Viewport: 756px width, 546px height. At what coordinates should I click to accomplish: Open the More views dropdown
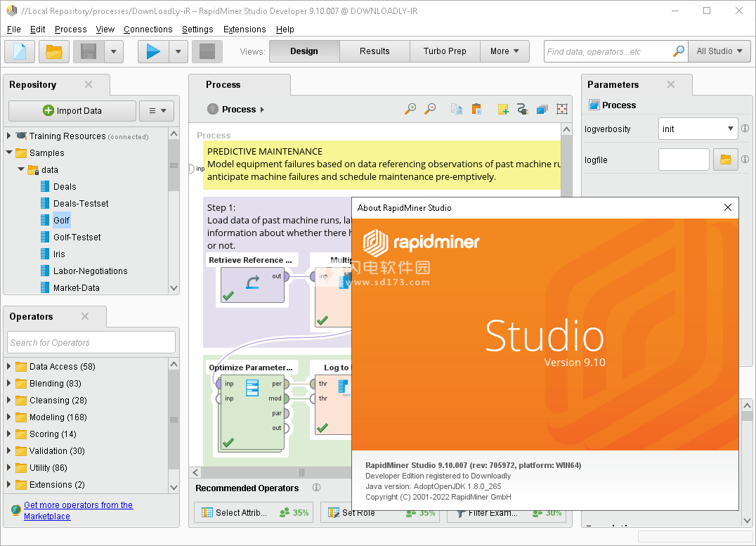[x=504, y=51]
